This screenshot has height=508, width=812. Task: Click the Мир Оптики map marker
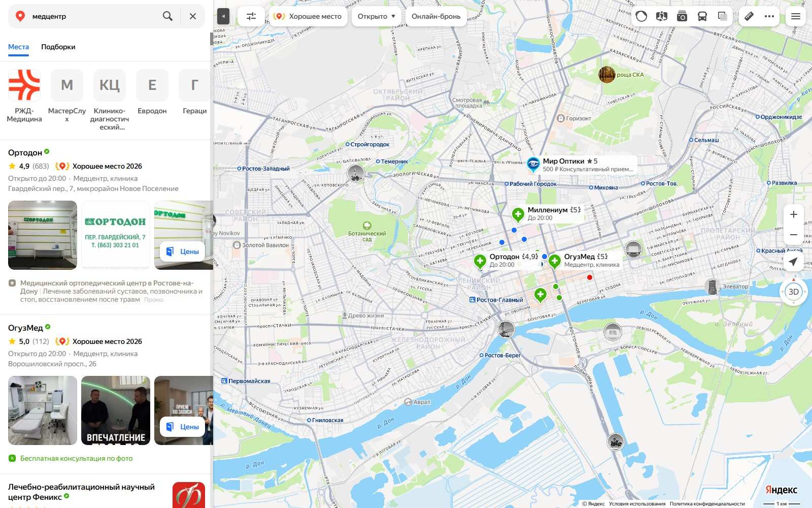pos(533,164)
